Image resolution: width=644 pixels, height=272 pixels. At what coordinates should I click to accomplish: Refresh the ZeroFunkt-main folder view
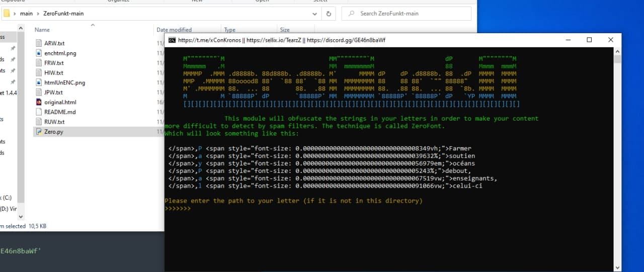click(329, 14)
